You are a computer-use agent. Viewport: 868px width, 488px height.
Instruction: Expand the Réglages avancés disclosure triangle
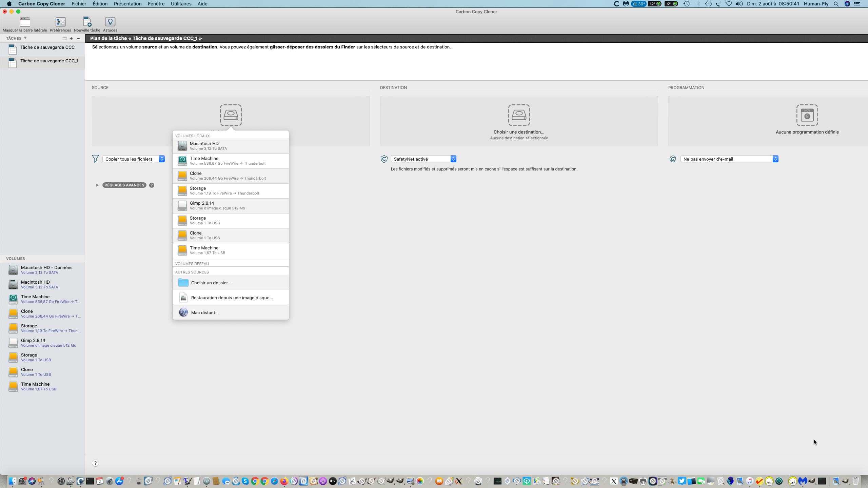point(97,185)
